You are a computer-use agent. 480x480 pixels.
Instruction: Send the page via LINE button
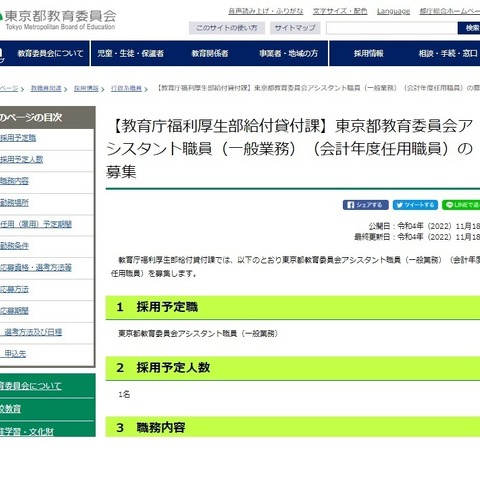pyautogui.click(x=461, y=205)
